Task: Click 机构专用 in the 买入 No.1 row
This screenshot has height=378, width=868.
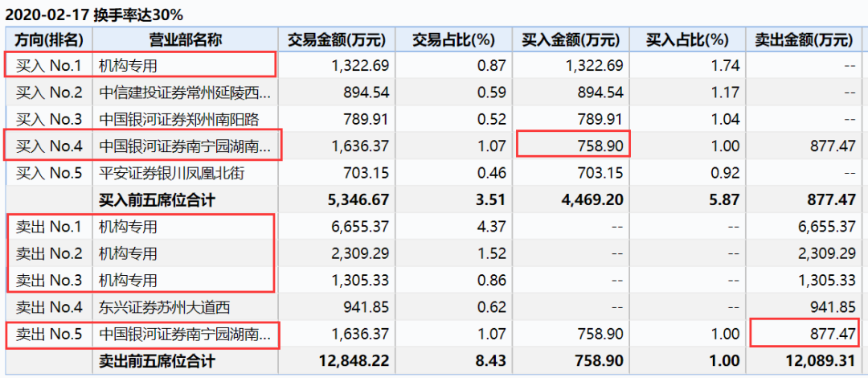Action: tap(128, 66)
